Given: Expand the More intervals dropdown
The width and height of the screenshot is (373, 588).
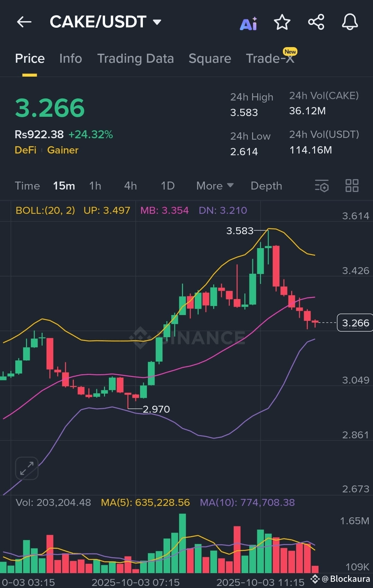Looking at the screenshot, I should pyautogui.click(x=215, y=186).
